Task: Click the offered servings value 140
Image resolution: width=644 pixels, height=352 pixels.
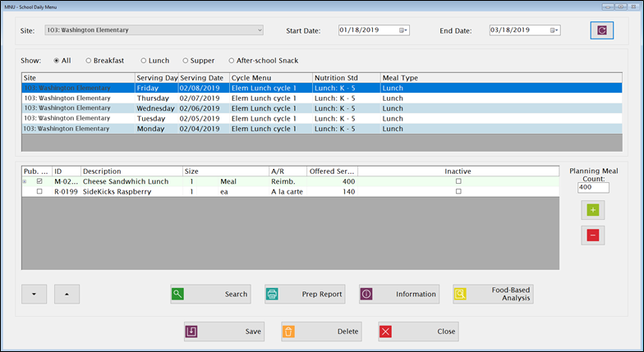Action: [x=348, y=192]
